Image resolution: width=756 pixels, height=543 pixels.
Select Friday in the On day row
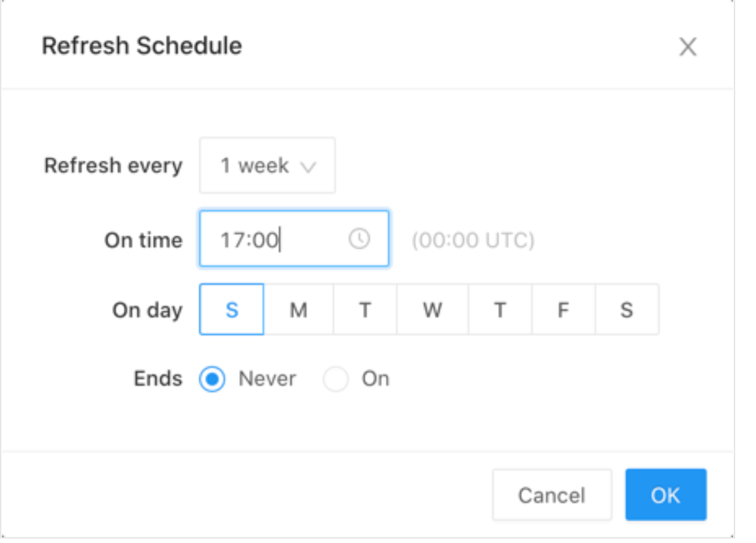click(x=563, y=309)
